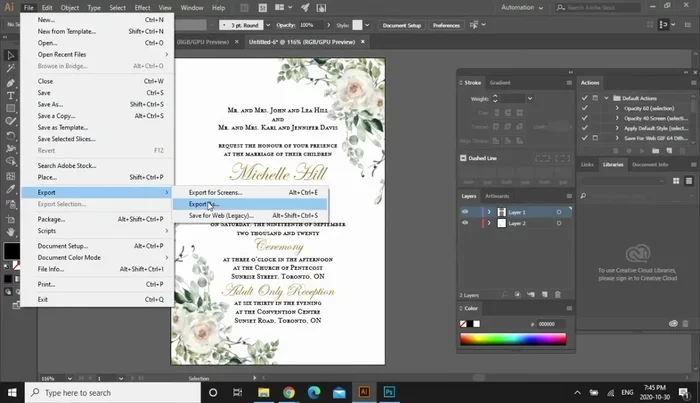The width and height of the screenshot is (700, 403).
Task: Select the None color swatch in Color panel
Action: [x=463, y=324]
